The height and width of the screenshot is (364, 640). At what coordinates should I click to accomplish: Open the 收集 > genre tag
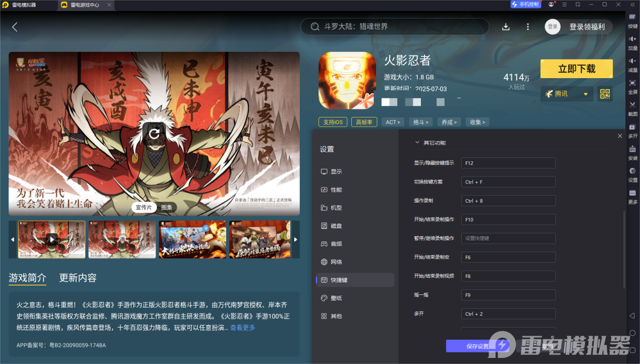pyautogui.click(x=477, y=122)
